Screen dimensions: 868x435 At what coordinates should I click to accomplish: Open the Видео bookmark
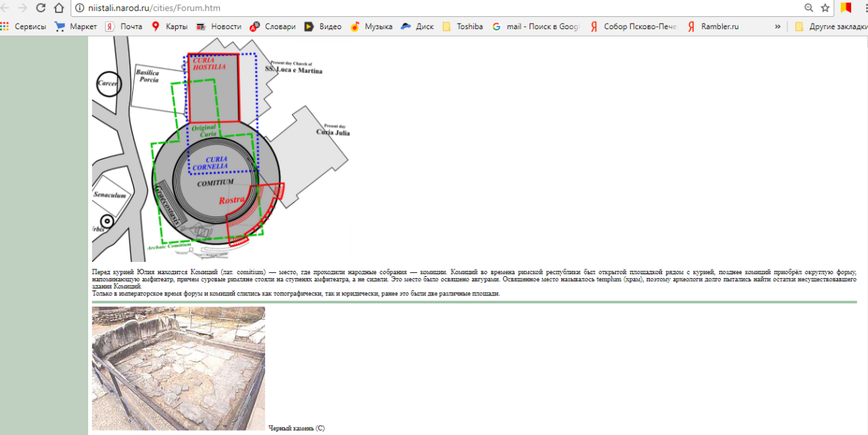pos(323,26)
